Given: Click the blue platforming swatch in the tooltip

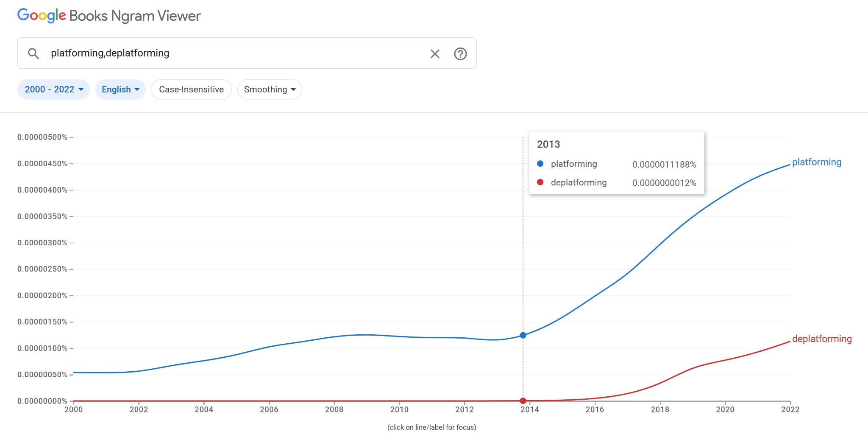Looking at the screenshot, I should (540, 164).
